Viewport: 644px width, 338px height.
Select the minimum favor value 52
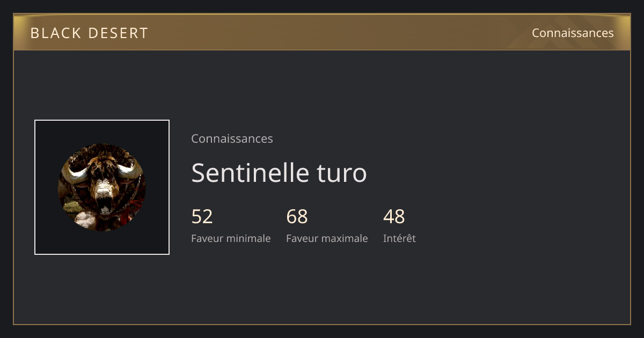coord(202,217)
